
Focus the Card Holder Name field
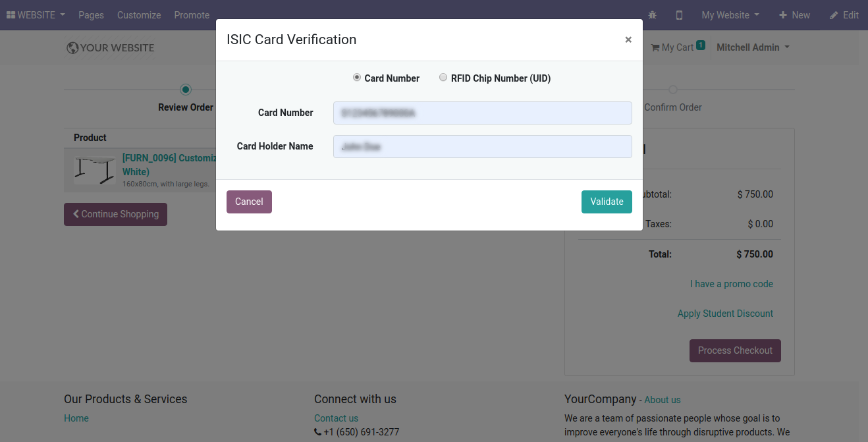click(x=483, y=146)
